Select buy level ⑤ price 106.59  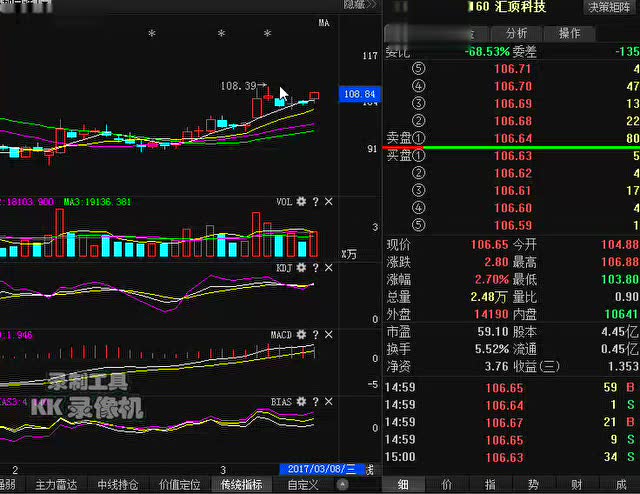pyautogui.click(x=513, y=225)
